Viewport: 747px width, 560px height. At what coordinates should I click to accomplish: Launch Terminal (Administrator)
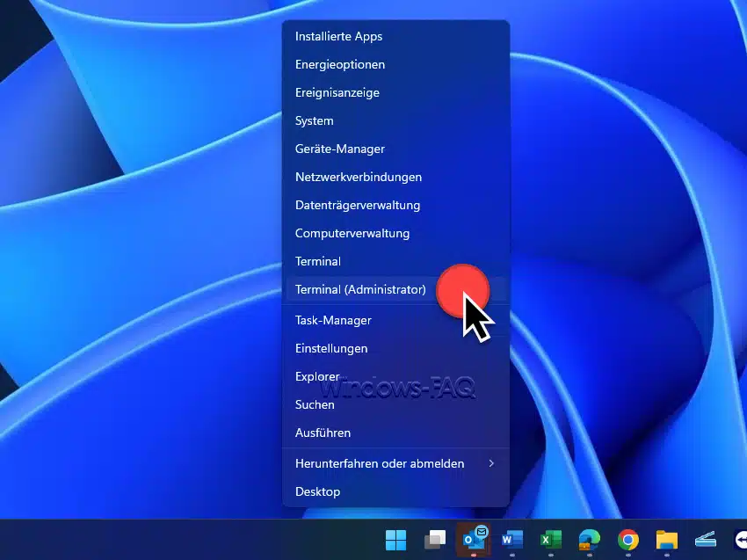click(395, 289)
